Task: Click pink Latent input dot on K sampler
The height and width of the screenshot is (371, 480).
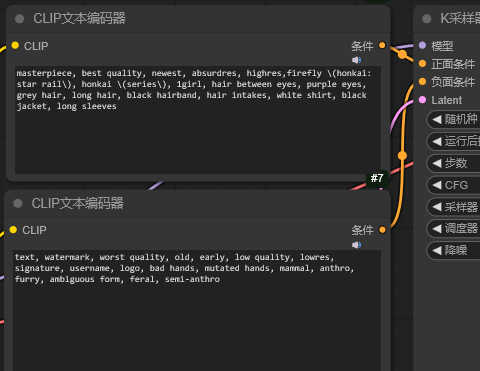Action: pyautogui.click(x=422, y=99)
